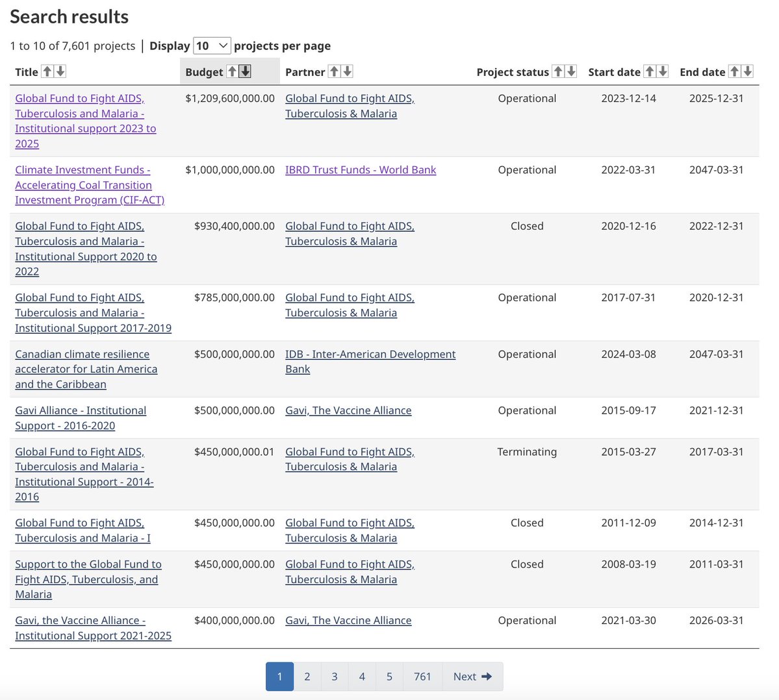Jump to last page 761
This screenshot has width=779, height=700.
click(422, 677)
